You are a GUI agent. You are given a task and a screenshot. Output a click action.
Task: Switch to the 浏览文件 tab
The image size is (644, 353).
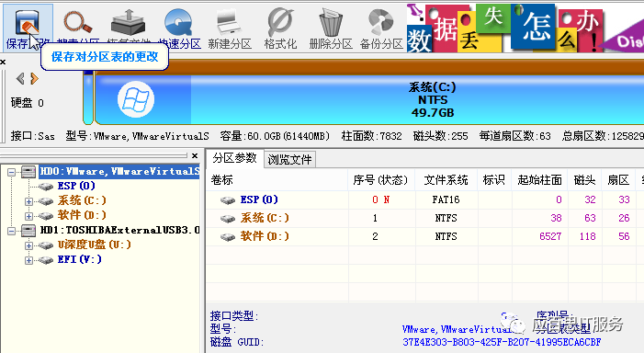290,159
